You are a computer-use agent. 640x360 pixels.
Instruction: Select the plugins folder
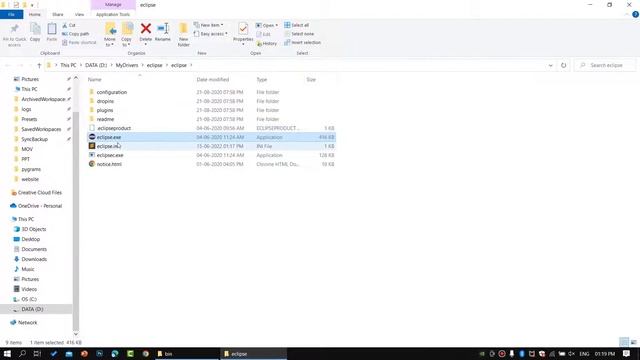(x=211, y=110)
